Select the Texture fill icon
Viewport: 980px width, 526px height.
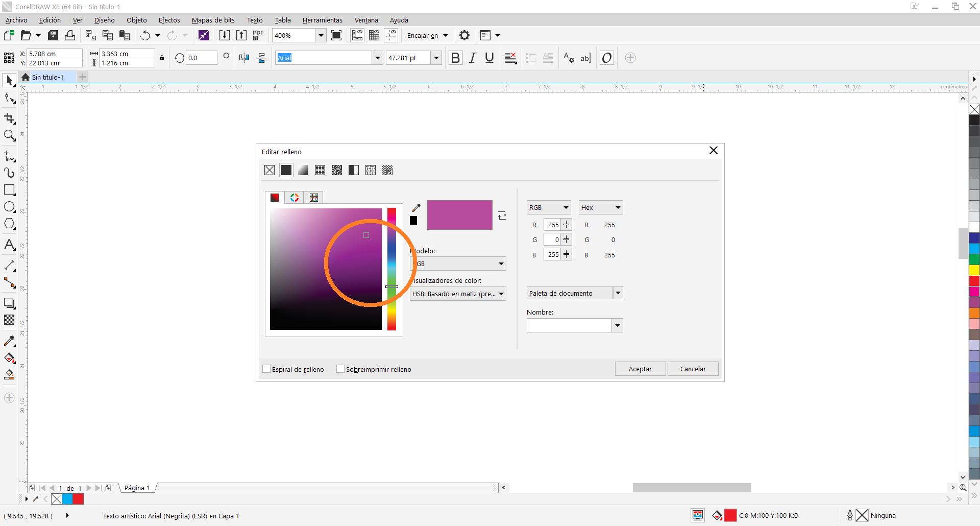point(371,170)
